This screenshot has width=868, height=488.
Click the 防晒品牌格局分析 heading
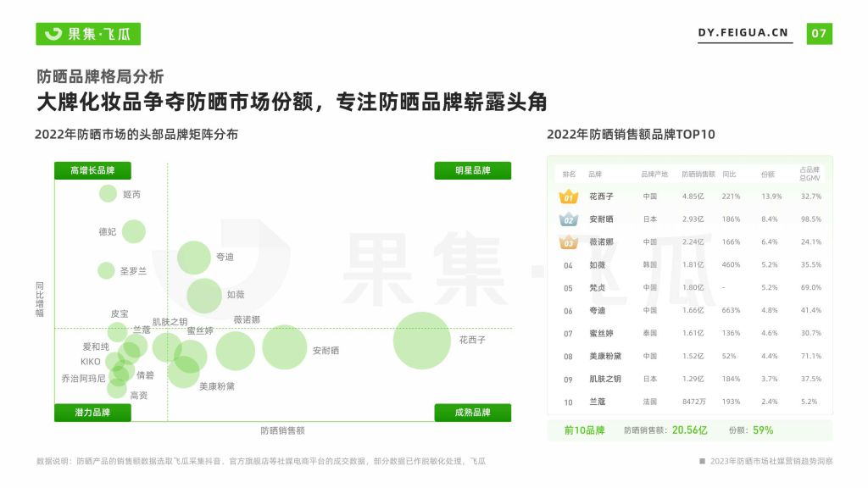pyautogui.click(x=100, y=76)
